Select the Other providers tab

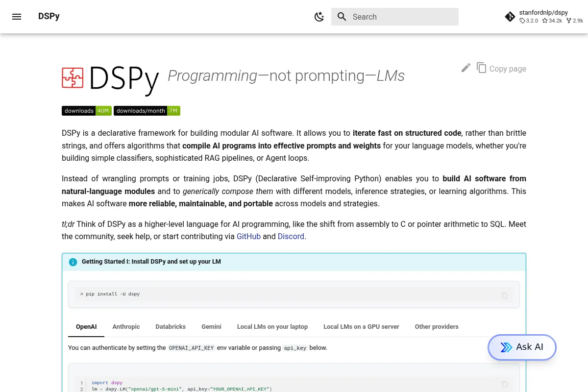tap(437, 326)
